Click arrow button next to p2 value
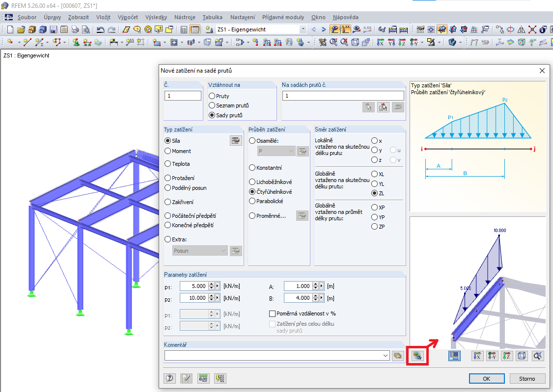This screenshot has height=392, width=553. click(217, 298)
